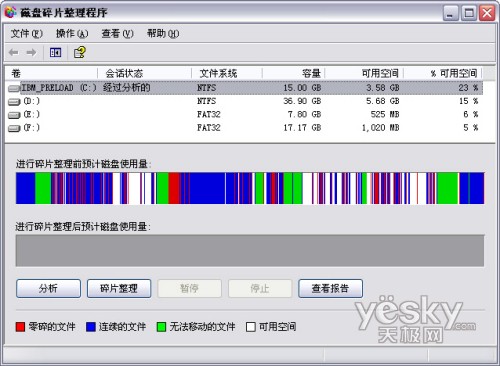Click the 15 % free space cell

(468, 101)
